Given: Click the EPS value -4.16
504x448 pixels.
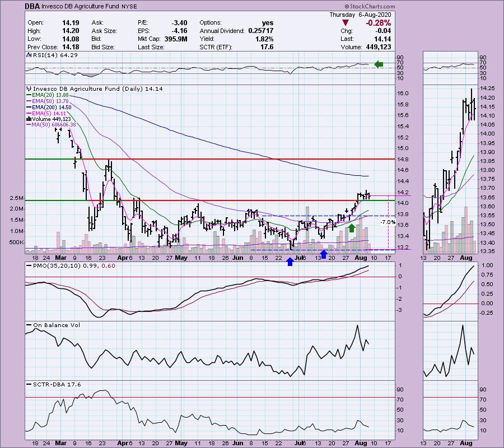Looking at the screenshot, I should point(179,31).
